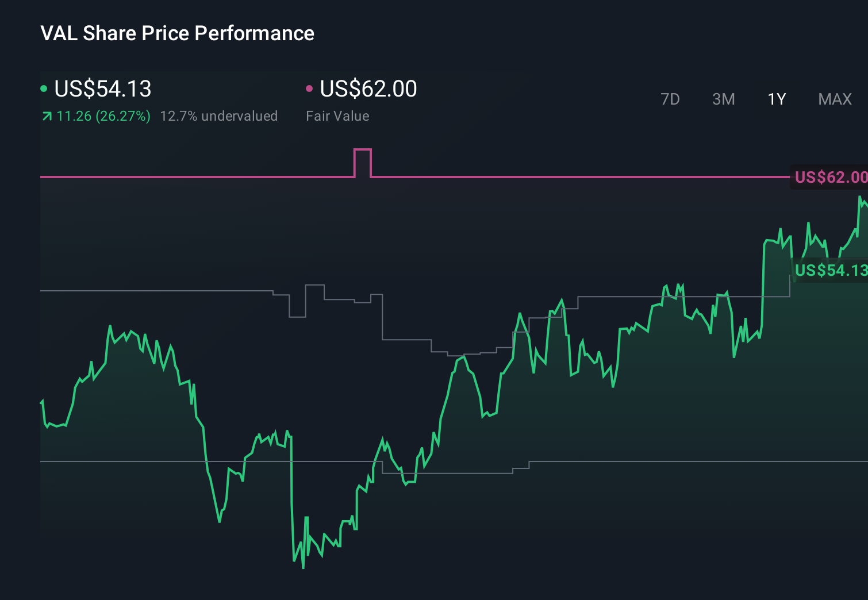
Task: Click the 12.7% undervalued link
Action: pyautogui.click(x=220, y=116)
